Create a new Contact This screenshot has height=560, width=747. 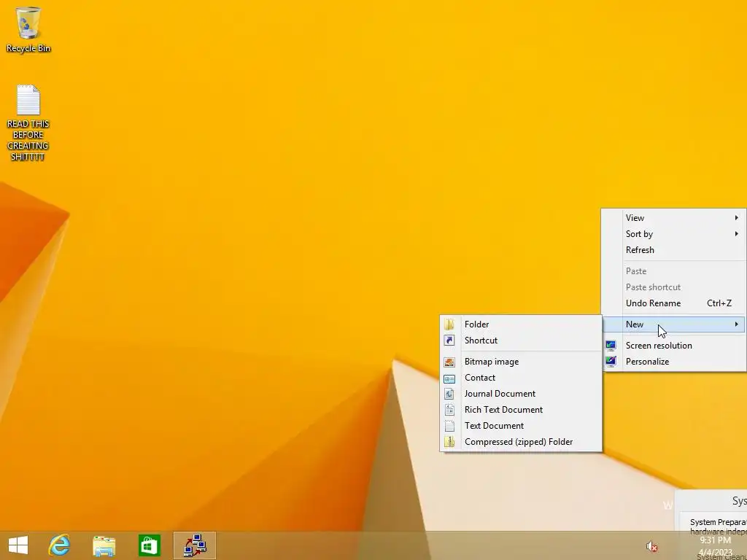pos(521,378)
